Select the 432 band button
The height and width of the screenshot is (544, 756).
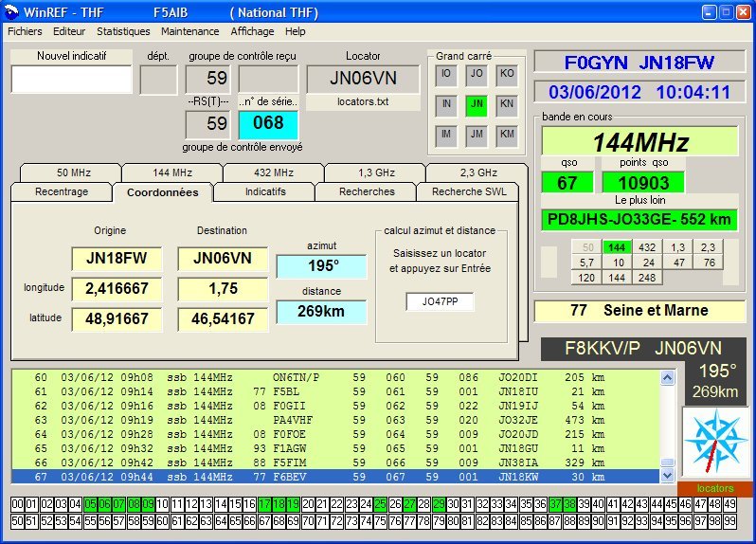[x=647, y=247]
